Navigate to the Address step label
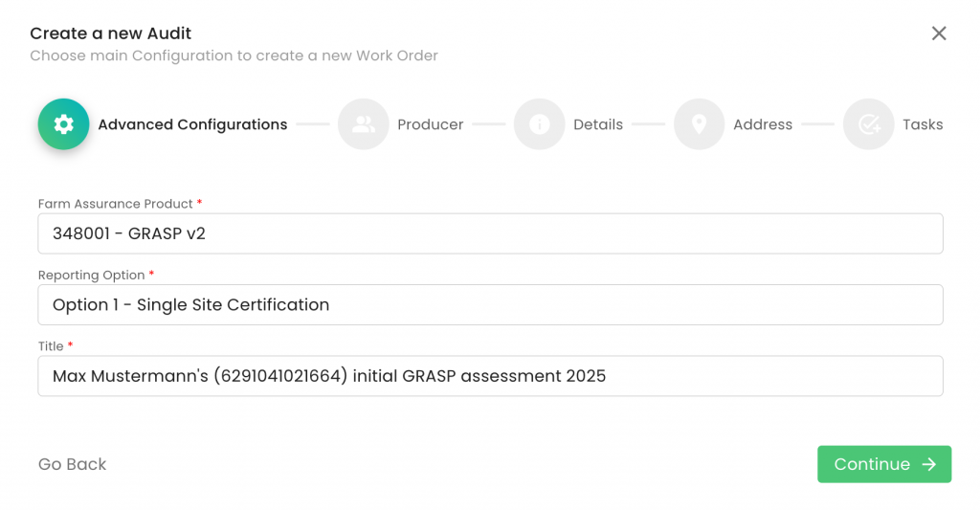 763,124
